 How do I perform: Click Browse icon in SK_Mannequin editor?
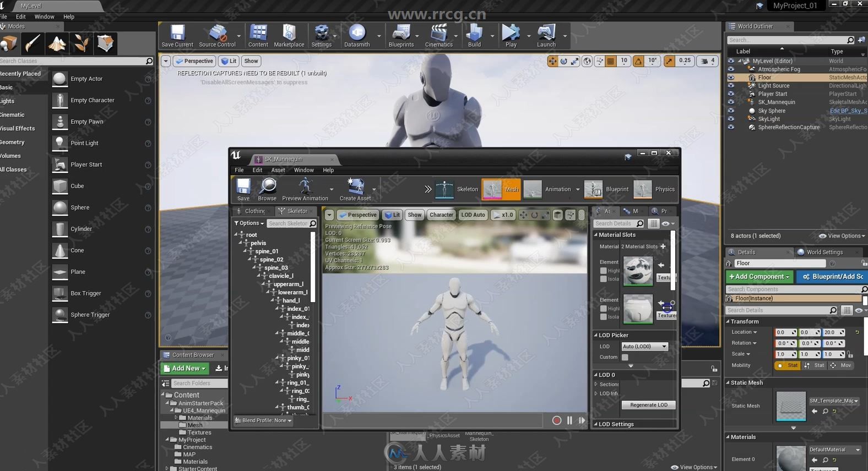[x=267, y=189]
